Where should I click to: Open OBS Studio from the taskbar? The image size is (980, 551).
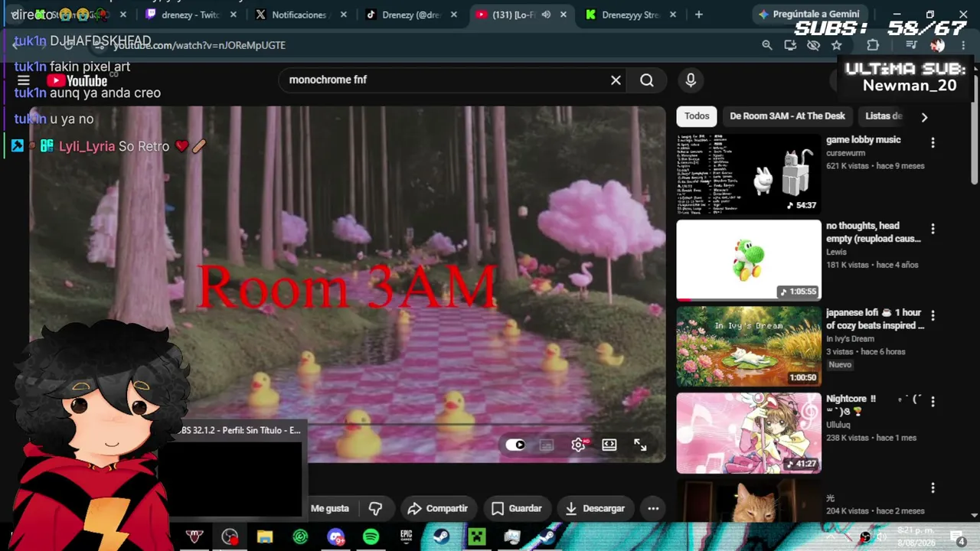tap(229, 537)
